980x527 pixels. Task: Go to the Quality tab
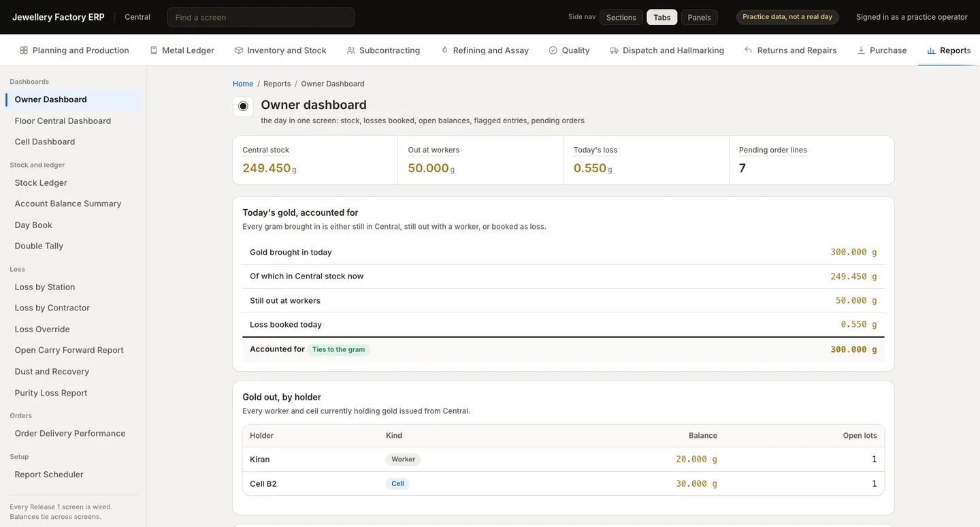click(x=569, y=50)
